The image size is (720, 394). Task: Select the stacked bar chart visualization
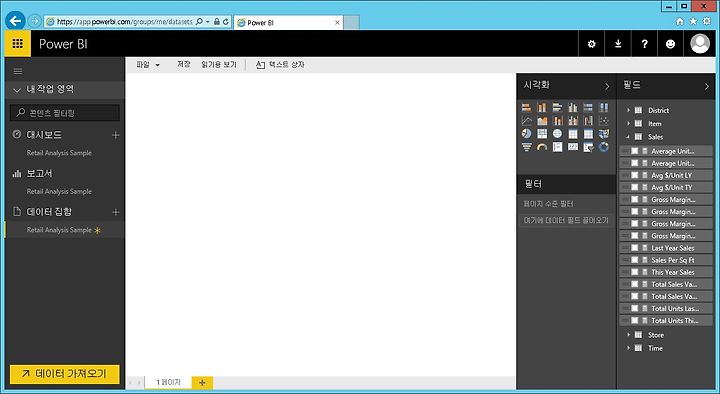coord(527,107)
